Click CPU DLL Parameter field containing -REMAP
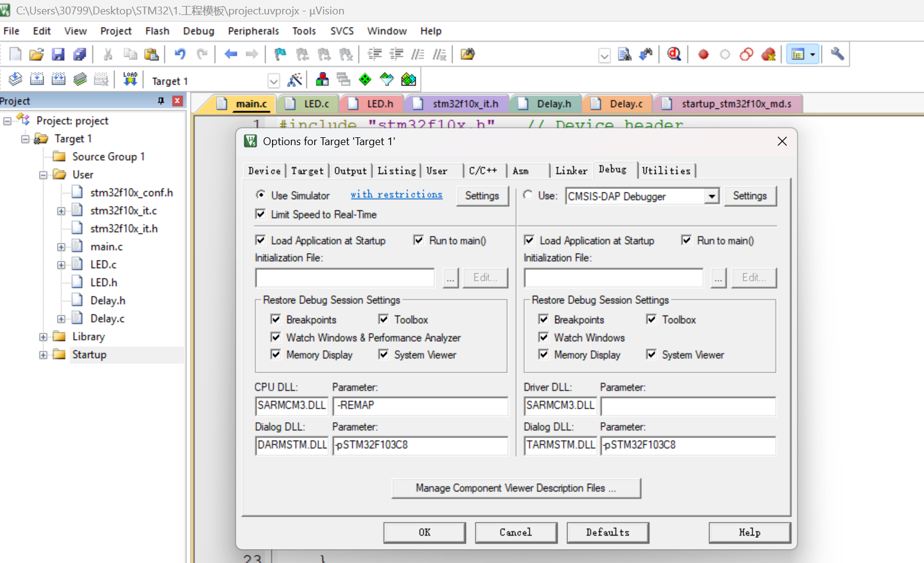924x563 pixels. coord(421,406)
